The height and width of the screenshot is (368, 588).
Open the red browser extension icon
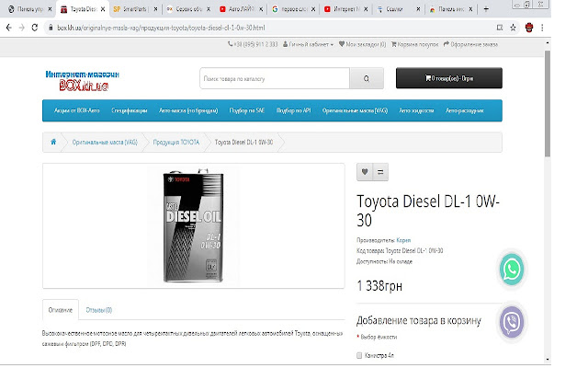coord(529,28)
